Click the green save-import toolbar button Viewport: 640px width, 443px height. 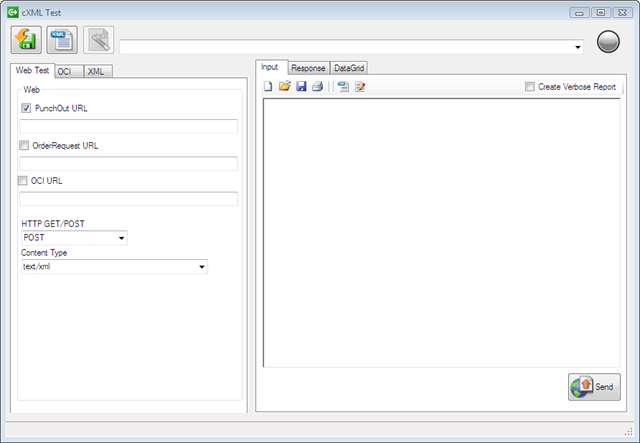[26, 40]
